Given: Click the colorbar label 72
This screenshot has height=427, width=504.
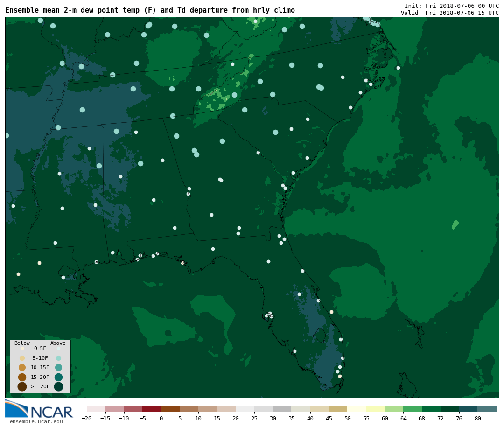Looking at the screenshot, I should (x=441, y=418).
